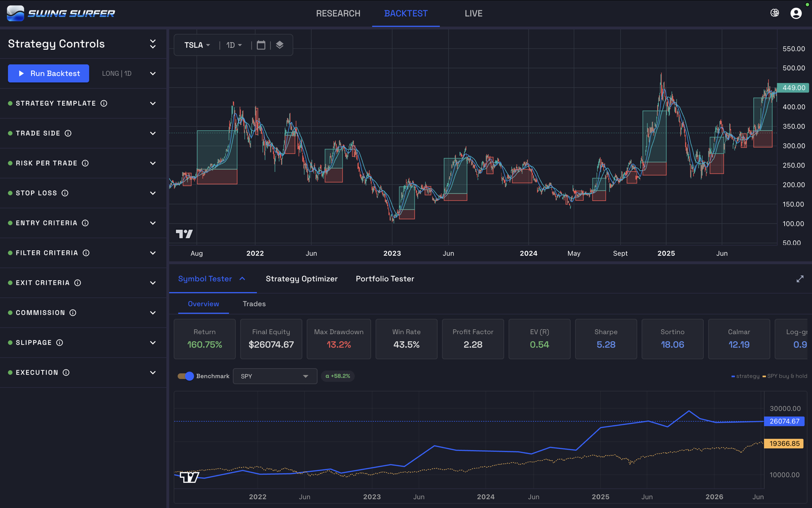Show info for Entry Criteria

click(85, 223)
